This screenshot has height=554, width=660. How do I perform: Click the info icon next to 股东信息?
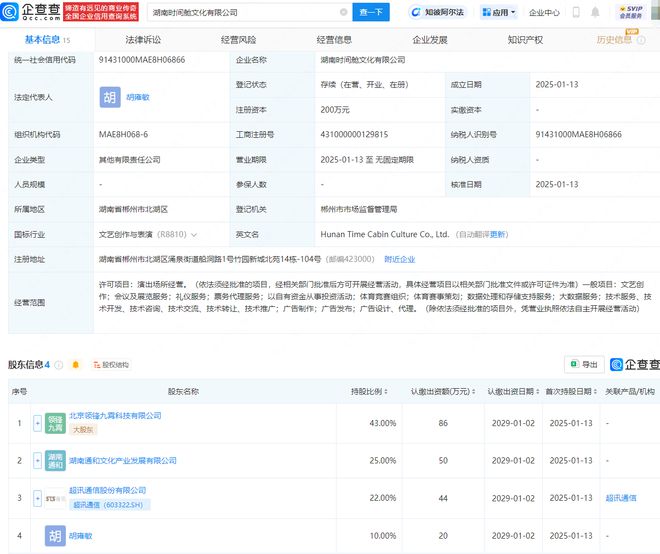coord(59,365)
